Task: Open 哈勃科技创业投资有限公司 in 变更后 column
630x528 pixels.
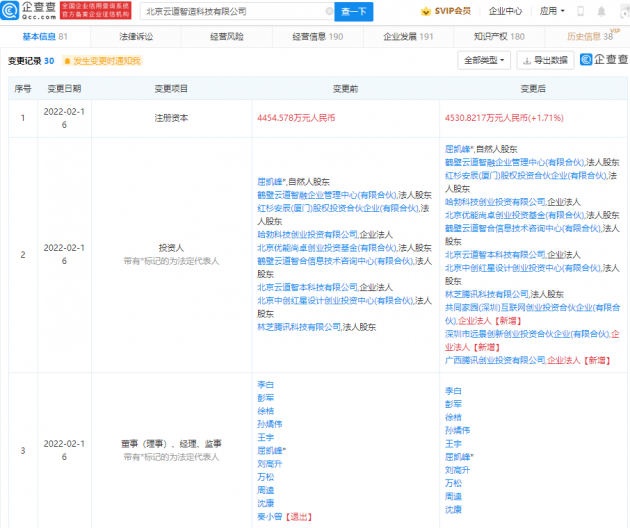Action: [495, 202]
